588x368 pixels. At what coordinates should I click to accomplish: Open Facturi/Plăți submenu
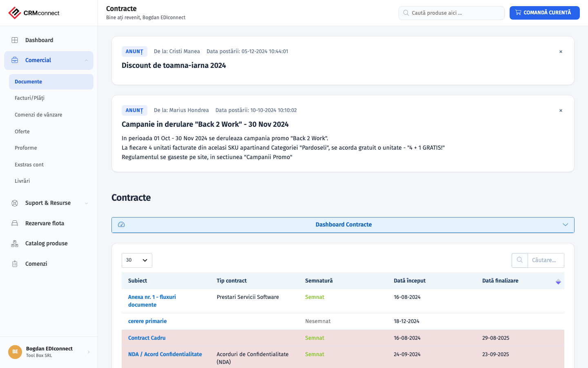[29, 98]
